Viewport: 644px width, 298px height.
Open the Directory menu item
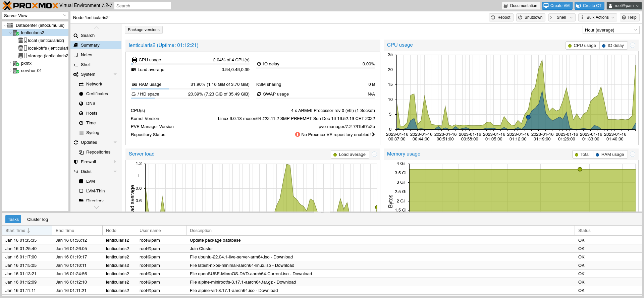point(96,200)
